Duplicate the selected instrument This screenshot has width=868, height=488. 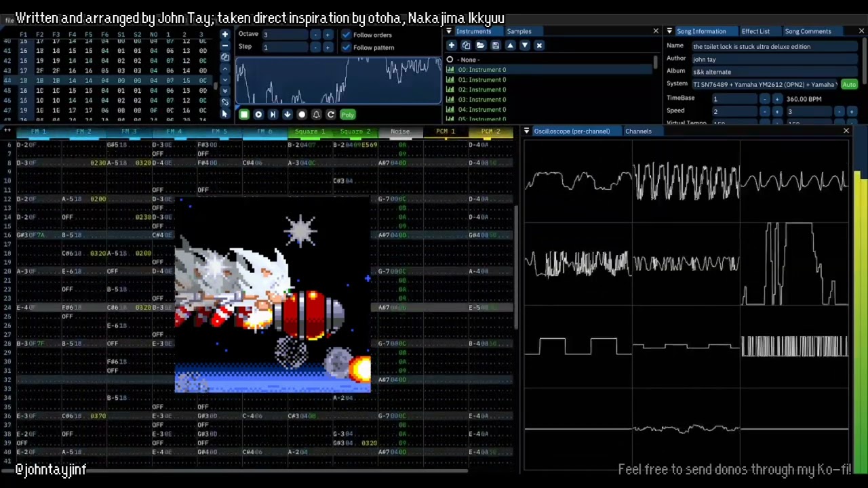[466, 45]
